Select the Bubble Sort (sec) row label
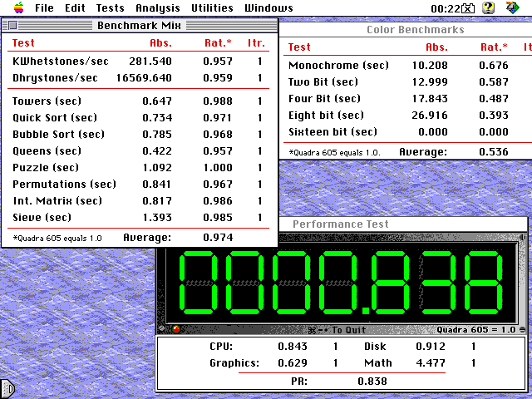The image size is (532, 399). point(58,135)
